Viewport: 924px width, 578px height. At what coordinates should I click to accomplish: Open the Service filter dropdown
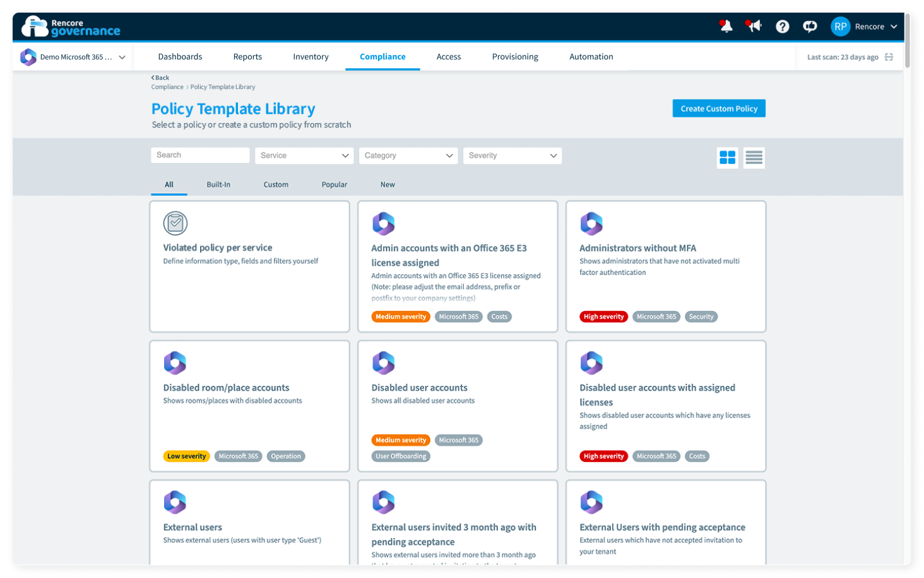pos(304,155)
